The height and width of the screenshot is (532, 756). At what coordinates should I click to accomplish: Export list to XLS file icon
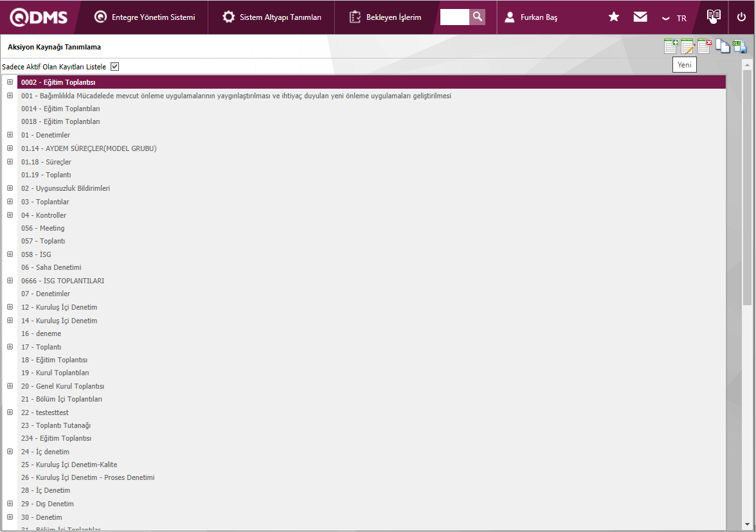tap(739, 46)
